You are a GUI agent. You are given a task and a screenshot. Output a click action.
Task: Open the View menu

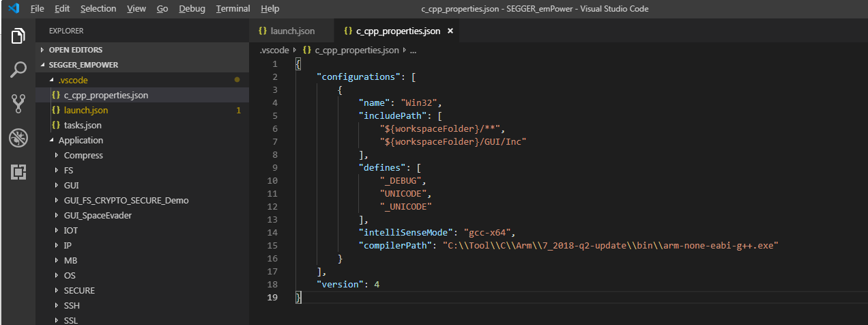point(136,9)
